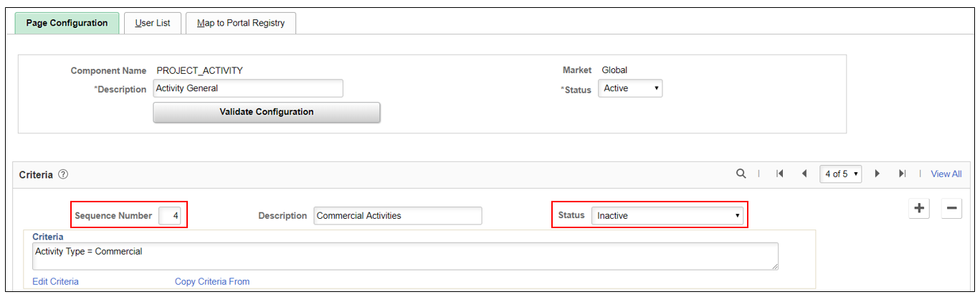This screenshot has height=297, width=980.
Task: Click the Sequence Number input field
Action: pyautogui.click(x=170, y=215)
